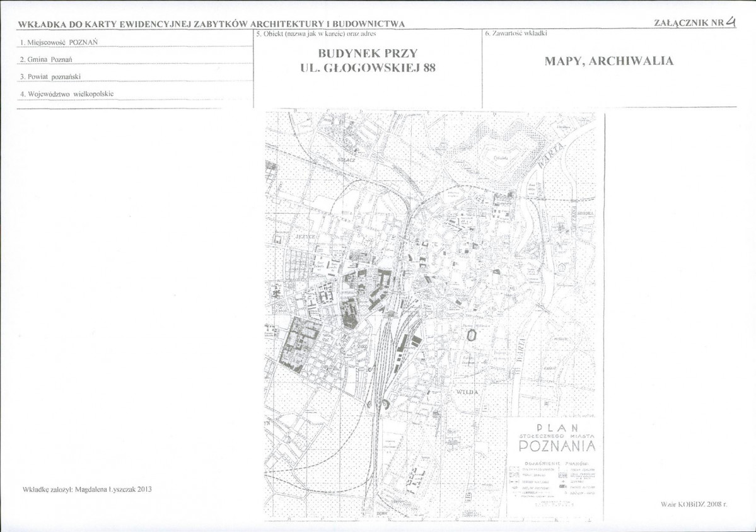Click "Wkładkę założył: Magdalena Łyszczak 2013"
The height and width of the screenshot is (532, 756).
tap(87, 489)
